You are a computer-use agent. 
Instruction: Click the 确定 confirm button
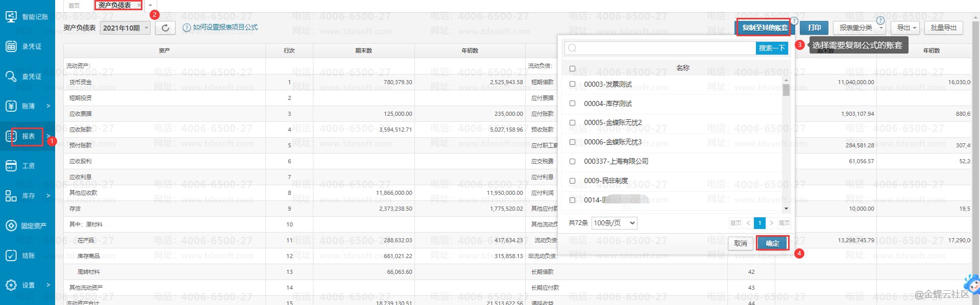click(x=772, y=243)
